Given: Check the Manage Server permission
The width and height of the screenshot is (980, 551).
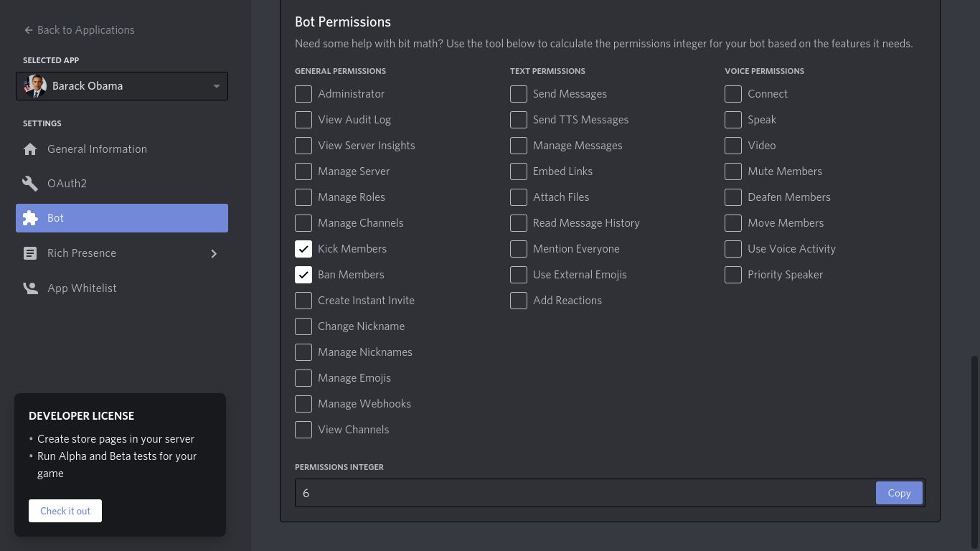Looking at the screenshot, I should click(x=303, y=171).
